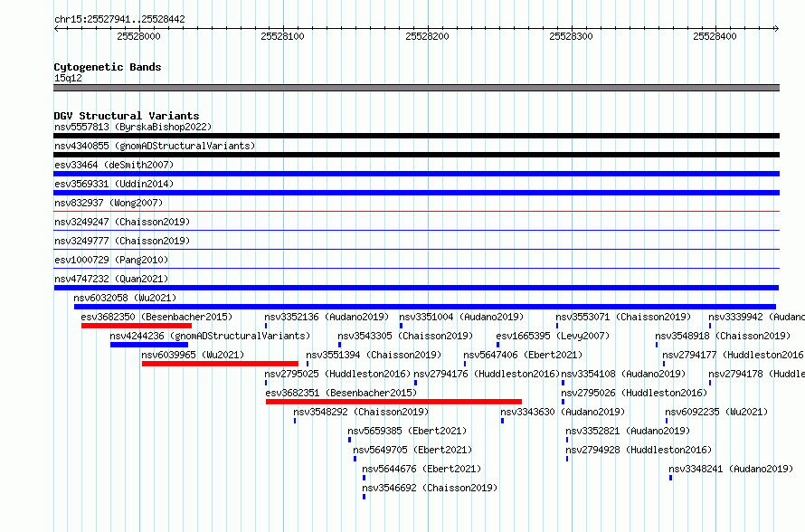Open the esv3569331 (Uddin2014) variant label
This screenshot has width=805, height=532.
[114, 184]
